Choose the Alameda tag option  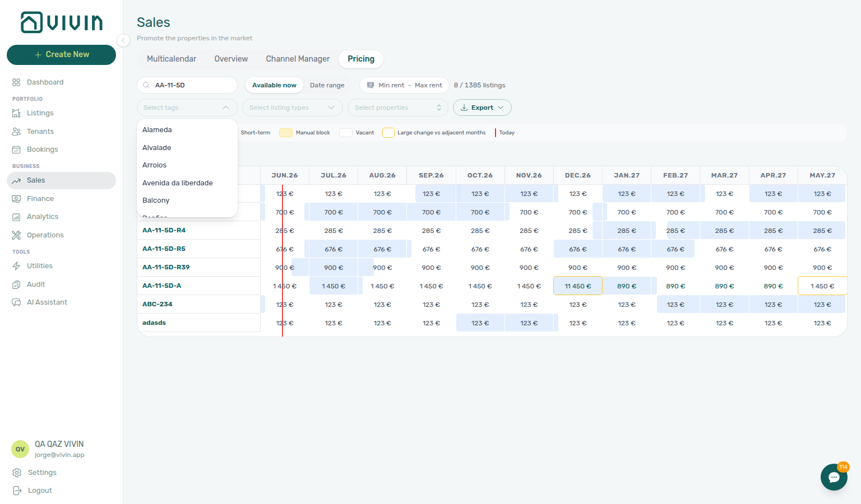[187, 130]
